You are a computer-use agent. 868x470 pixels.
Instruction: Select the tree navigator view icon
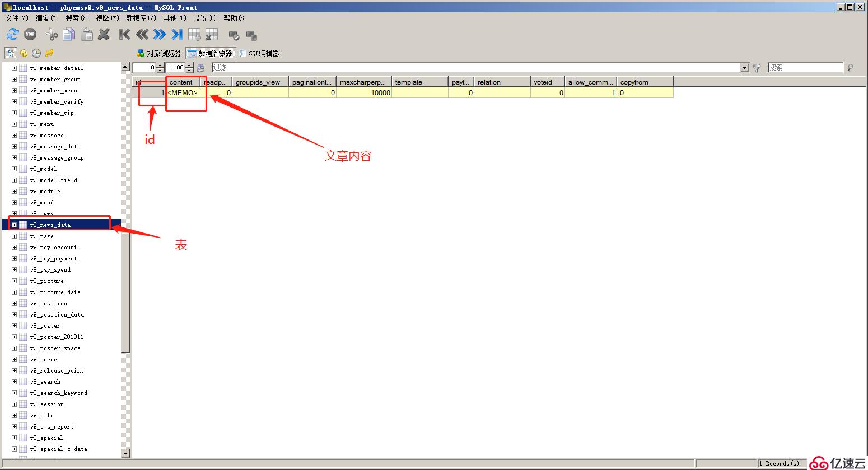click(x=11, y=53)
